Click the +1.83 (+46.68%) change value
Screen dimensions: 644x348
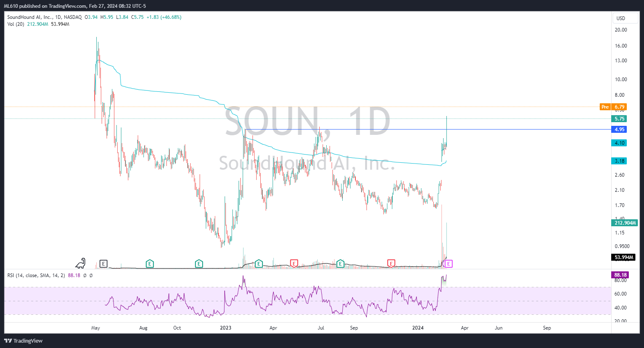tap(164, 17)
